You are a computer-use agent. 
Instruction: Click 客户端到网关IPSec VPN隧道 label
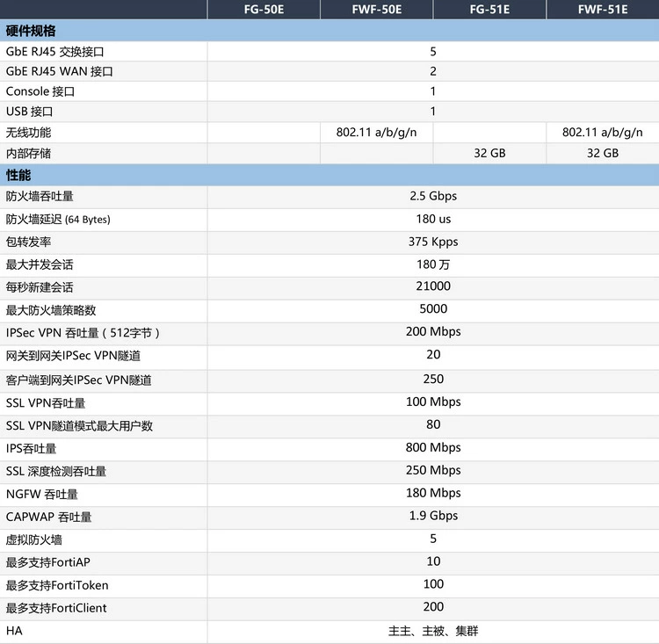[x=78, y=380]
